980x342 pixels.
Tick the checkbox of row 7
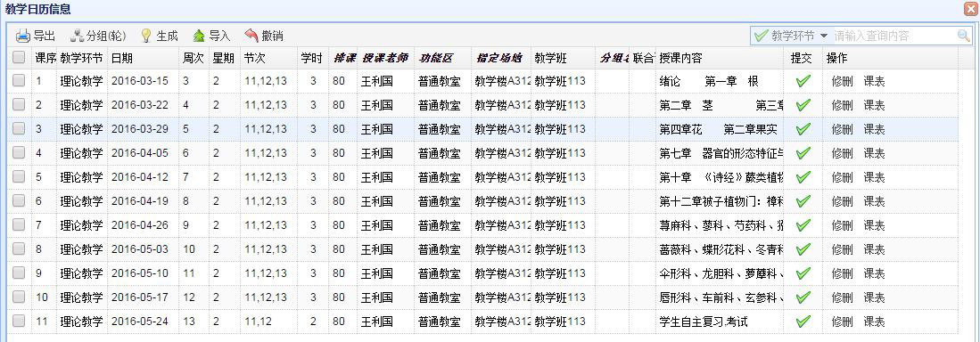point(20,224)
